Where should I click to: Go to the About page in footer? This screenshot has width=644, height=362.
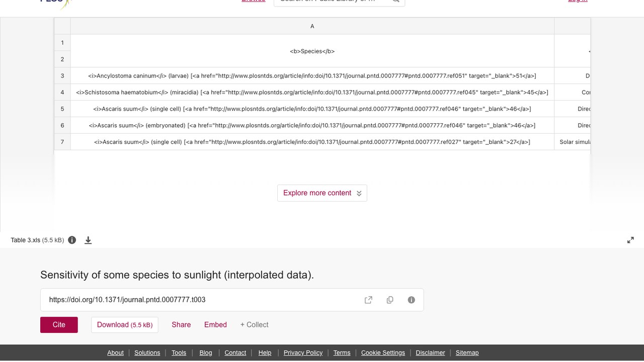(115, 353)
